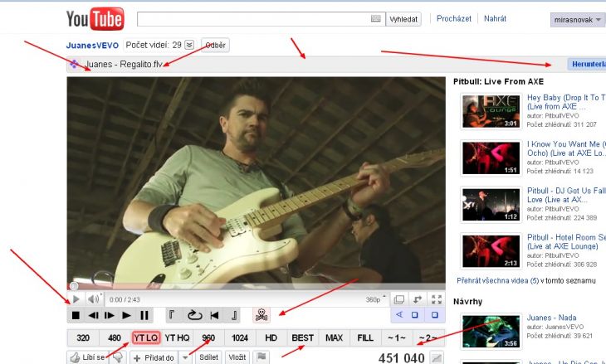Choose the BEST size preset

tap(303, 337)
